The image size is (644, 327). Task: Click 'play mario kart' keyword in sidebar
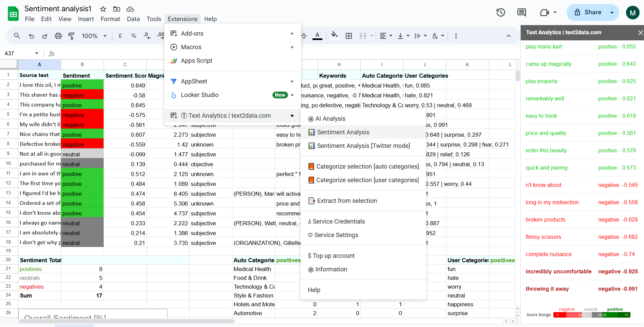click(x=544, y=47)
